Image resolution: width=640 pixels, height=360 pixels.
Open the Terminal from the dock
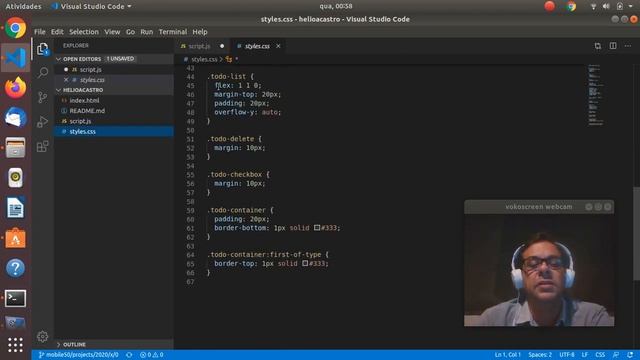click(x=16, y=298)
